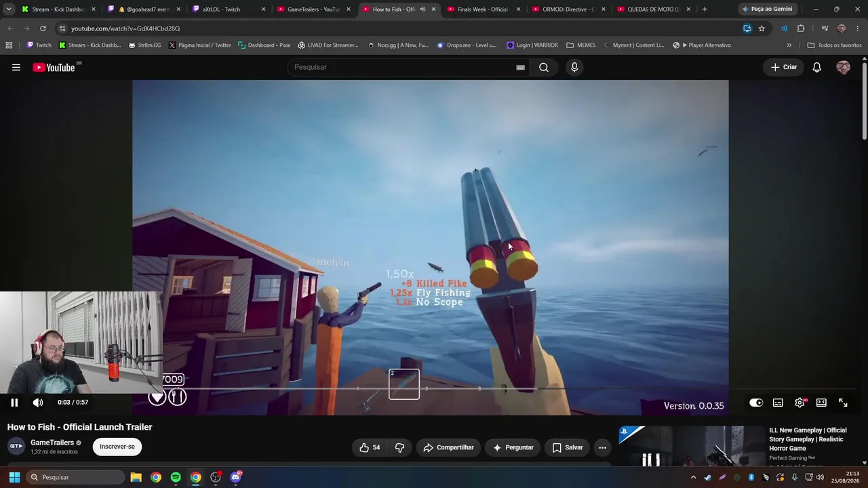Screen dimensions: 868x488
Task: Click the Compartilhar button
Action: click(x=448, y=447)
